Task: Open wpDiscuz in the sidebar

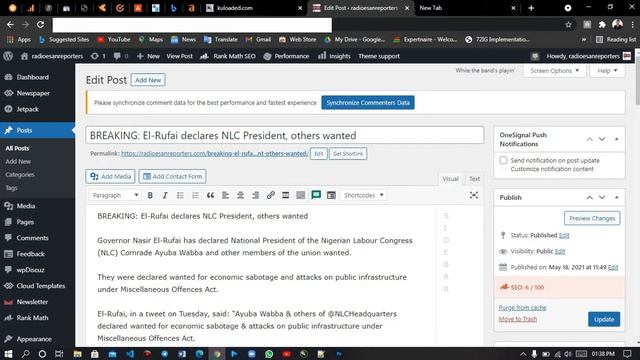Action: [30, 270]
